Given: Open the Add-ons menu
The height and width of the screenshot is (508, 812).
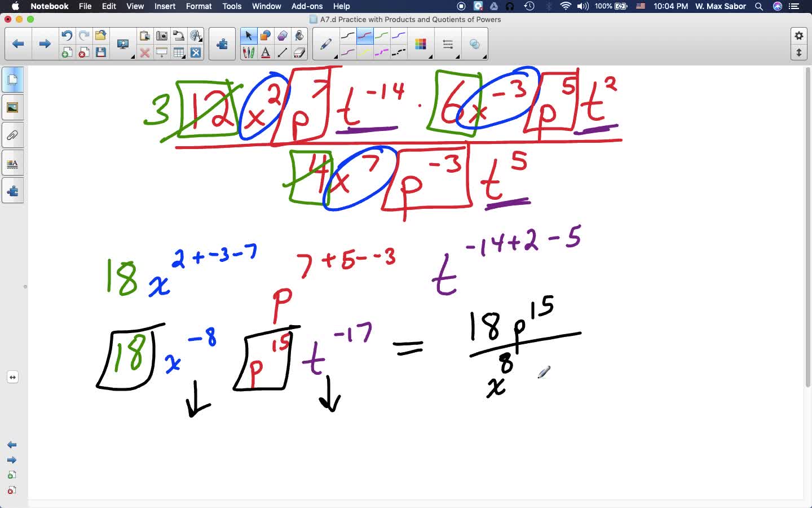Looking at the screenshot, I should (x=307, y=6).
